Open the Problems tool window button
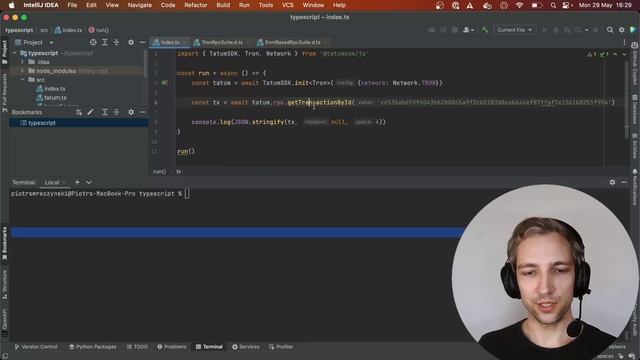 172,347
